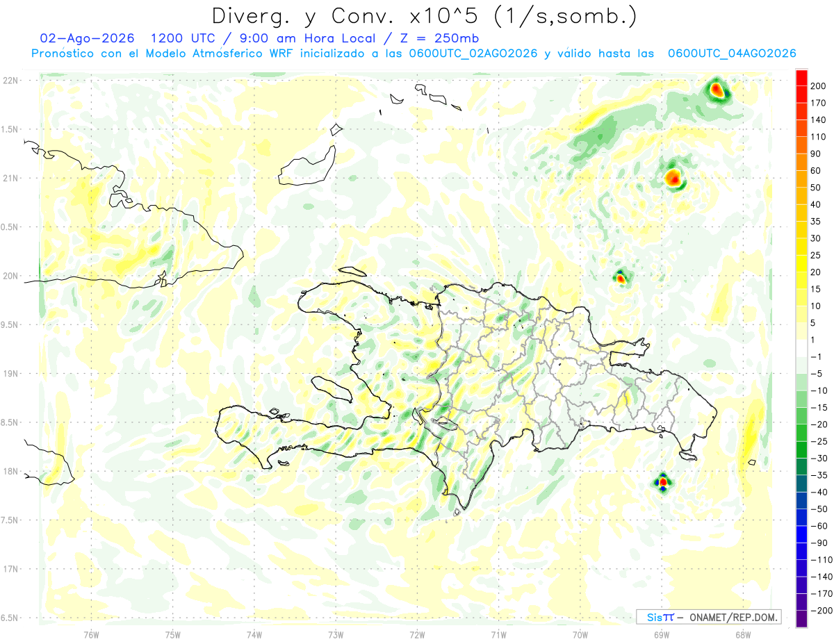The image size is (834, 644).
Task: Click the latitude label "6.5N"
Action: tap(10, 618)
